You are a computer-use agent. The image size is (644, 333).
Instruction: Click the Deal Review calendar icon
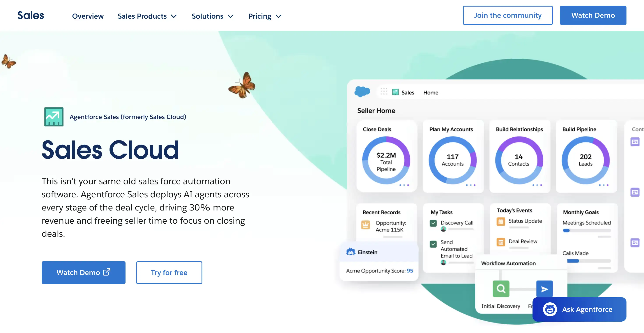click(x=501, y=242)
